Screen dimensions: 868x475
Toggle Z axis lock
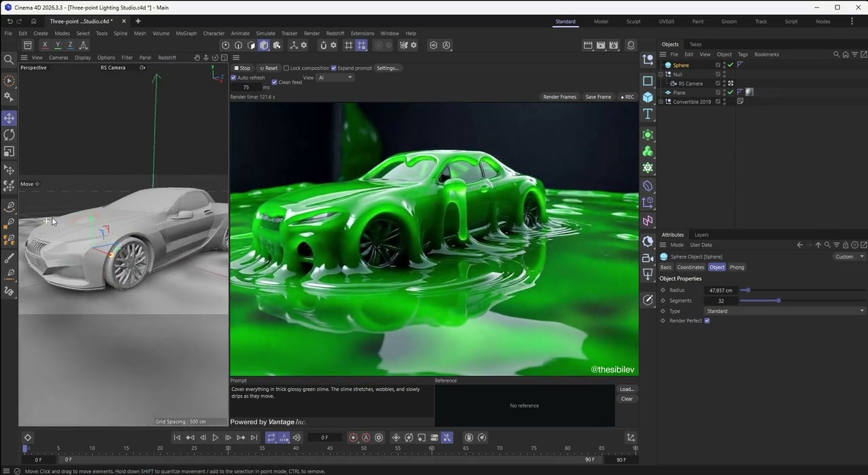(x=70, y=45)
